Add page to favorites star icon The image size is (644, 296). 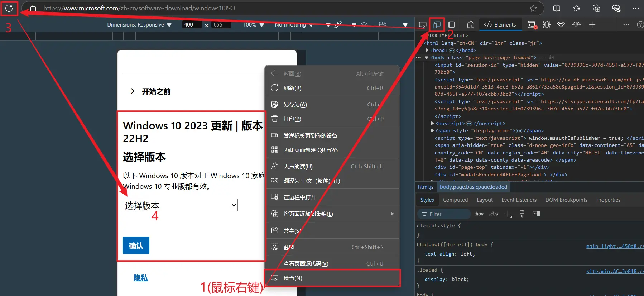[533, 8]
